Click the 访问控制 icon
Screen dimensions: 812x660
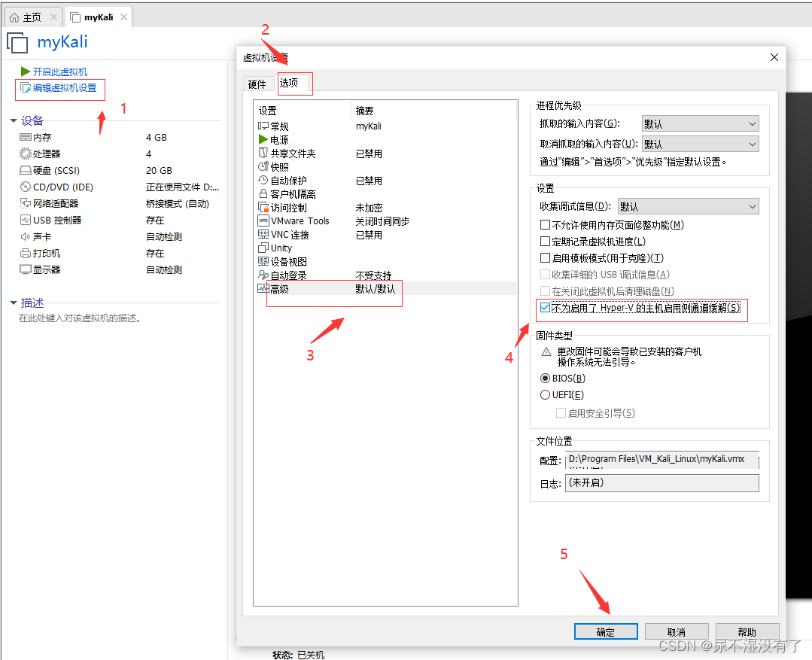pyautogui.click(x=263, y=207)
